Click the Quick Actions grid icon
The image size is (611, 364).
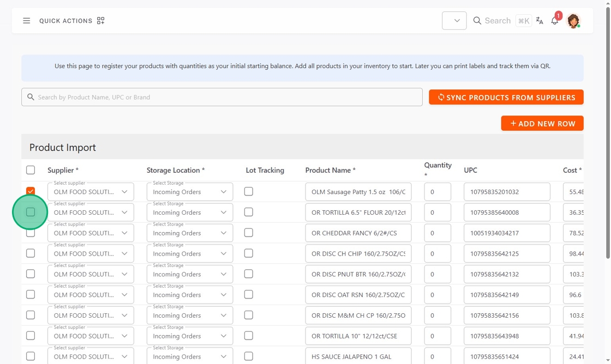point(101,21)
